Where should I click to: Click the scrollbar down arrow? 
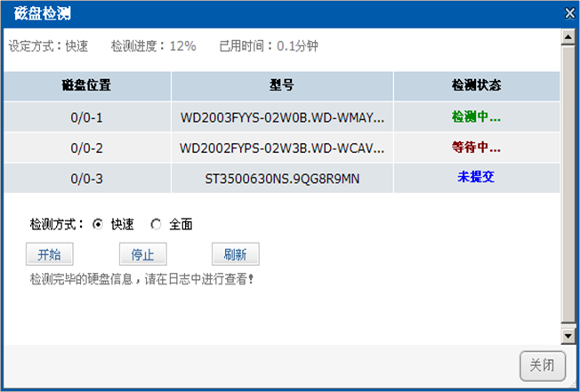(x=568, y=335)
